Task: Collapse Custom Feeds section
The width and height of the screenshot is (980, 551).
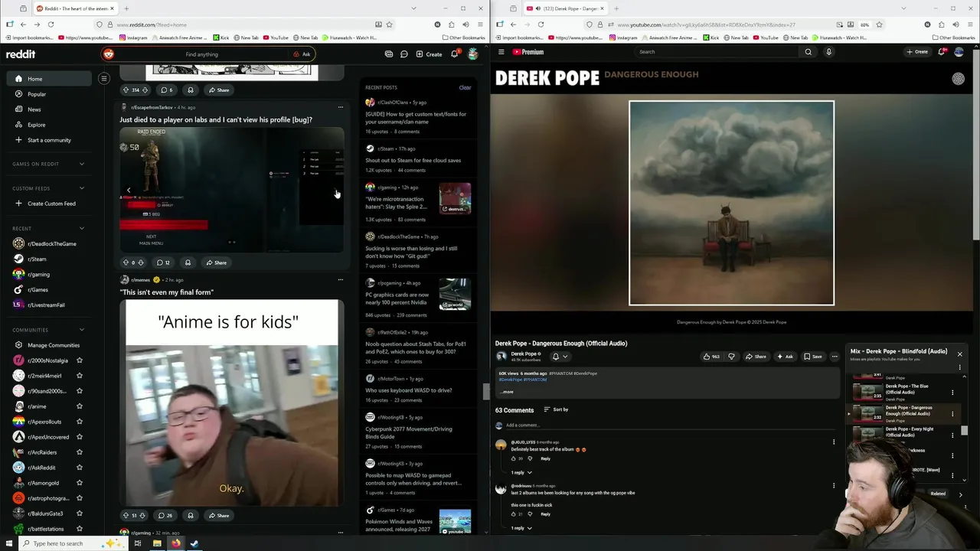Action: tap(82, 188)
